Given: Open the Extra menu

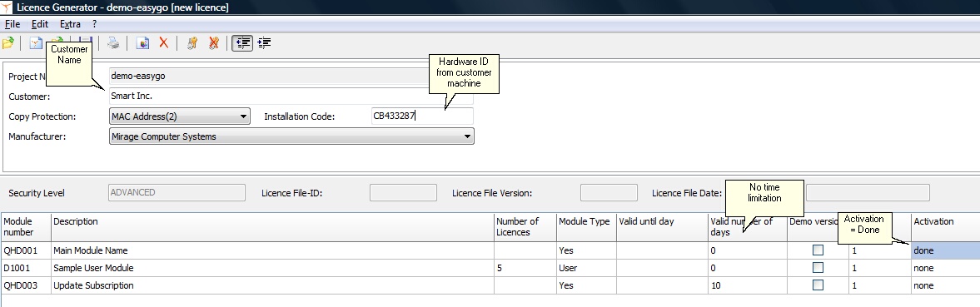Looking at the screenshot, I should [70, 24].
